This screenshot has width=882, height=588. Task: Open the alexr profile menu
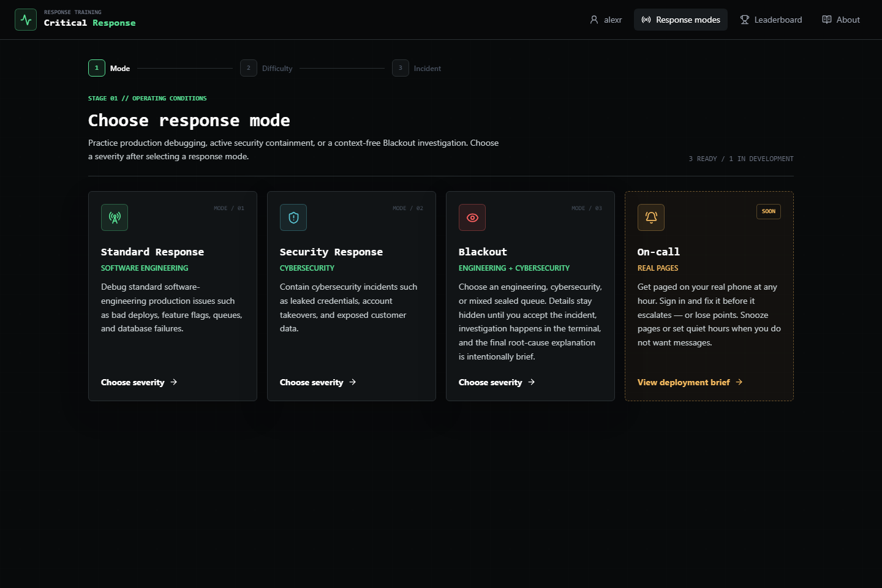click(606, 20)
